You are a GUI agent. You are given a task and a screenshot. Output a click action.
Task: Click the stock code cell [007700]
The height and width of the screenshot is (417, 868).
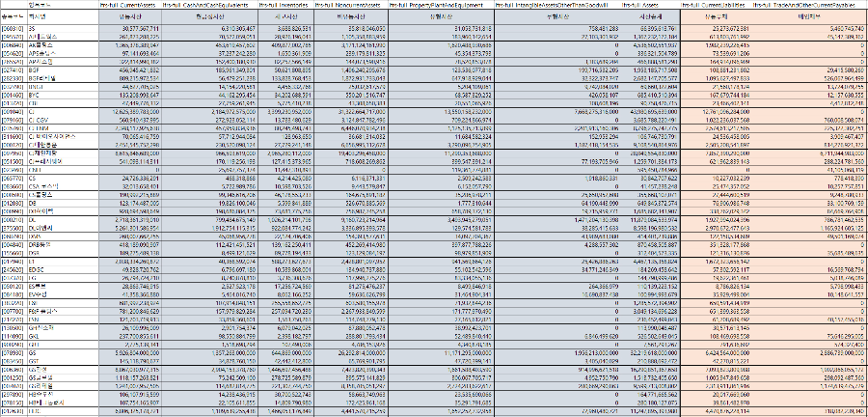(x=14, y=311)
